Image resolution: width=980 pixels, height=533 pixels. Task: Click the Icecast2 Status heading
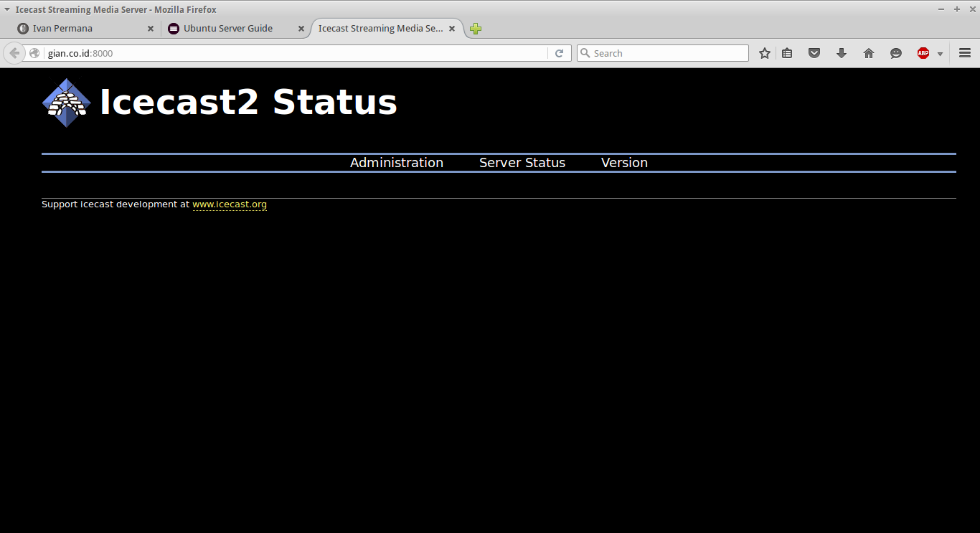[248, 102]
